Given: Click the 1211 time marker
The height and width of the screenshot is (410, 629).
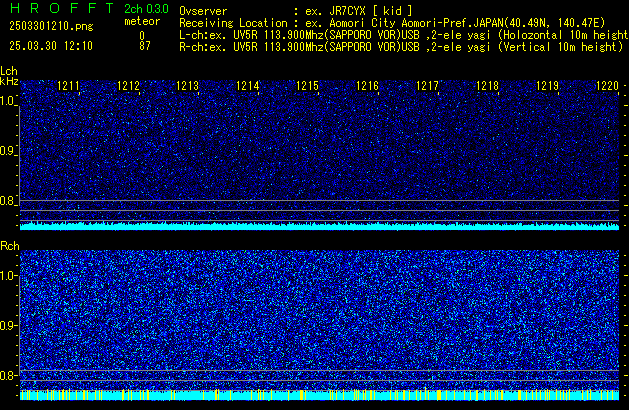Looking at the screenshot, I should 69,86.
